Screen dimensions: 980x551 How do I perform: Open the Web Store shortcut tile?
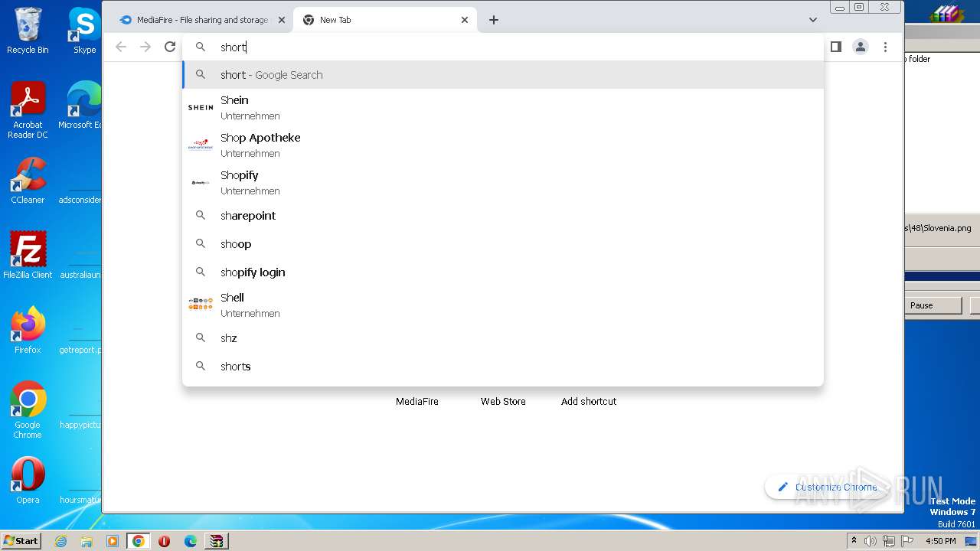coord(503,401)
